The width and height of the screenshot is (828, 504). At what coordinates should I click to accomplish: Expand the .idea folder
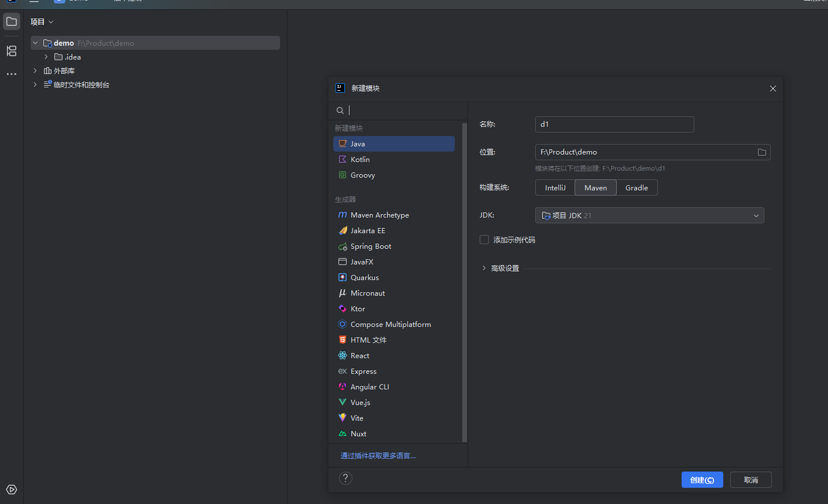pyautogui.click(x=46, y=57)
